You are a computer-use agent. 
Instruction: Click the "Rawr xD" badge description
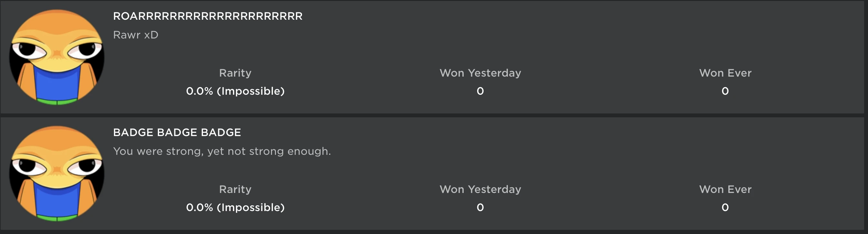(x=136, y=35)
